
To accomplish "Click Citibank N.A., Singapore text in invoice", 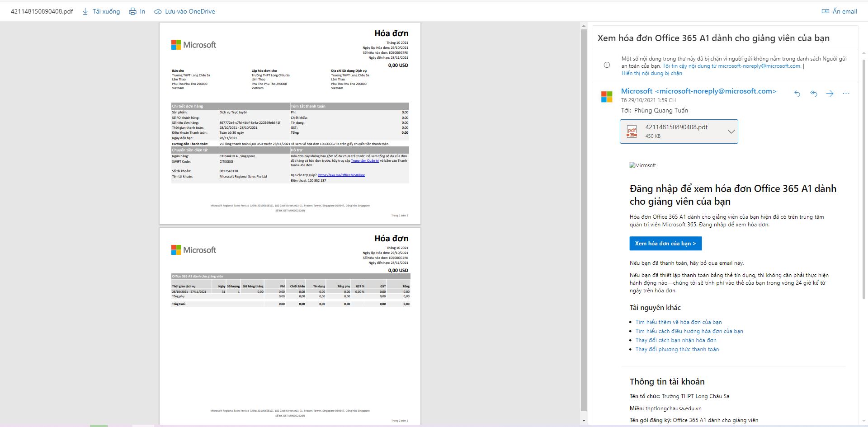I will click(237, 156).
